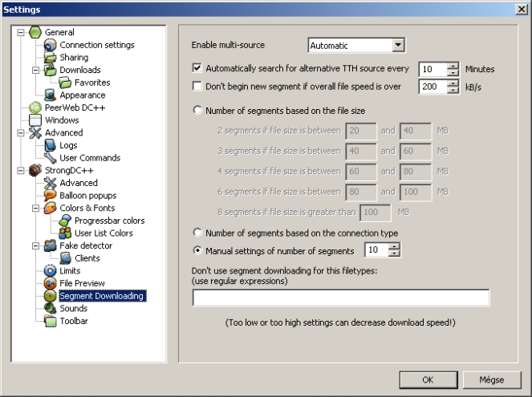Screen dimensions: 532x397
Task: Click the Connection settings icon in tree
Action: (x=51, y=45)
